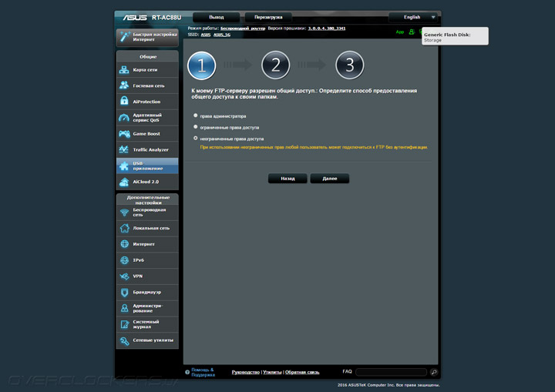
Task: Open VPN icon in sidebar
Action: pos(124,276)
